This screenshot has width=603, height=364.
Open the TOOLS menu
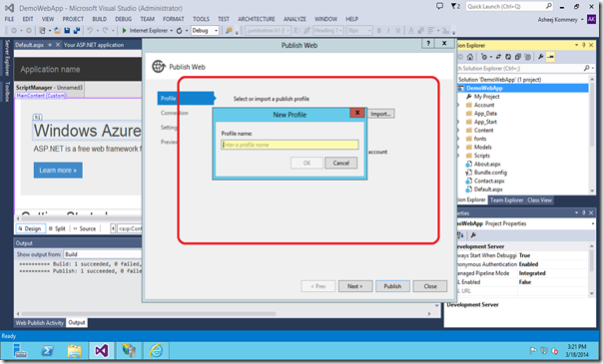[201, 19]
